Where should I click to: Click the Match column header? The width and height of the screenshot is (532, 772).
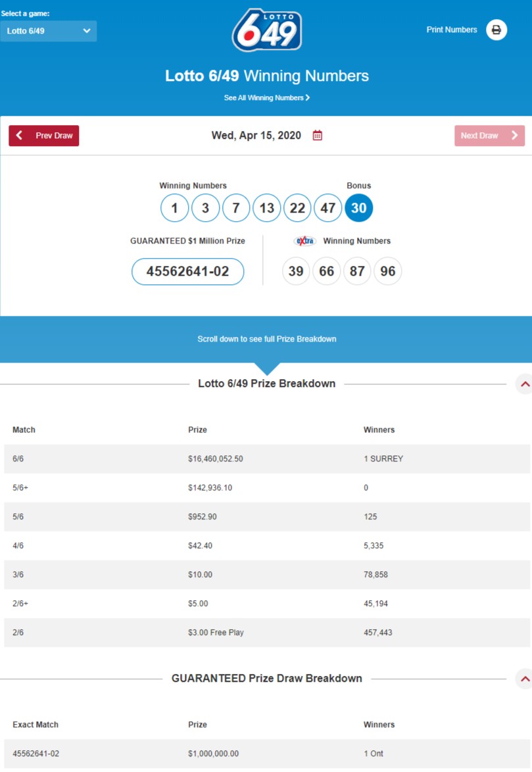pyautogui.click(x=24, y=430)
